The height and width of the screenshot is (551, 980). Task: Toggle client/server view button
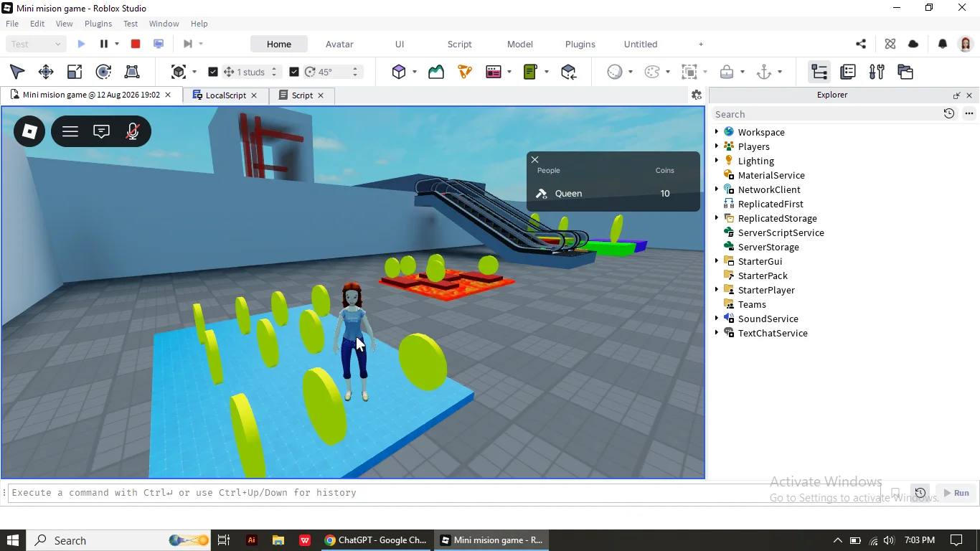coord(159,44)
